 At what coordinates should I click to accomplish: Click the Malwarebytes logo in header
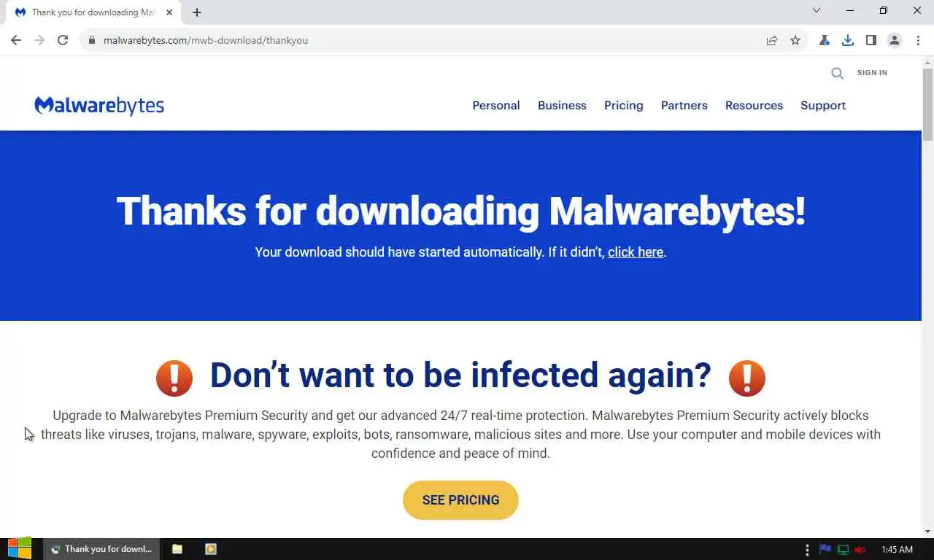pyautogui.click(x=99, y=106)
